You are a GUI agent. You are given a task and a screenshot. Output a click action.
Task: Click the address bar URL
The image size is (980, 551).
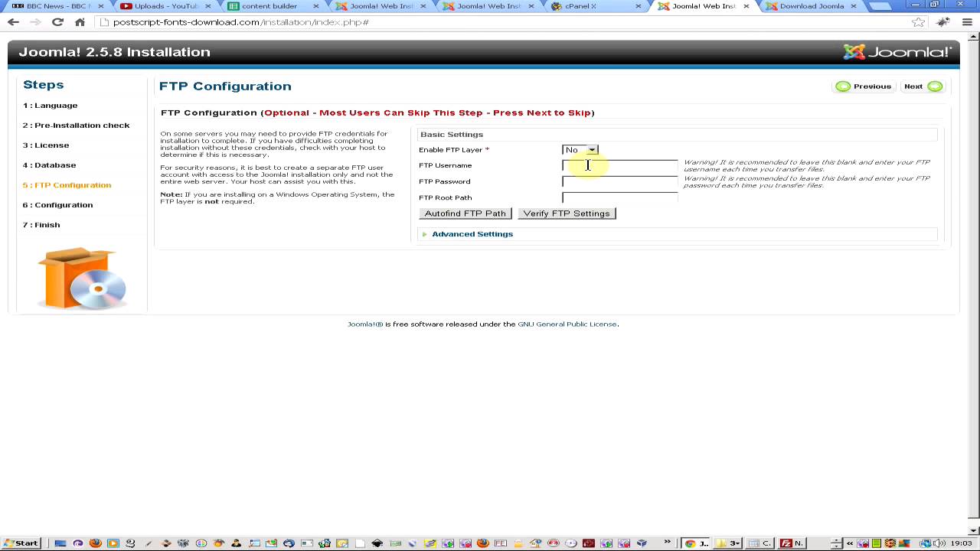pos(241,22)
